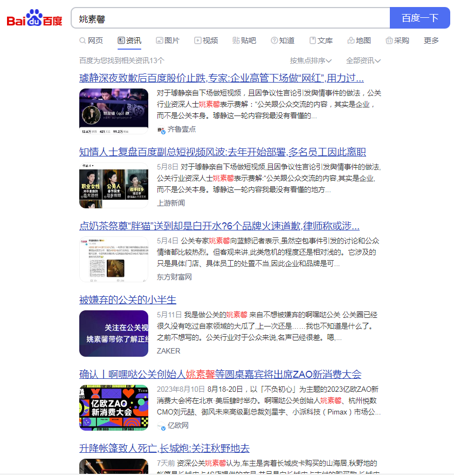Open headline 璩静深夜致歉后百度股价止跌
The width and height of the screenshot is (454, 476).
222,78
